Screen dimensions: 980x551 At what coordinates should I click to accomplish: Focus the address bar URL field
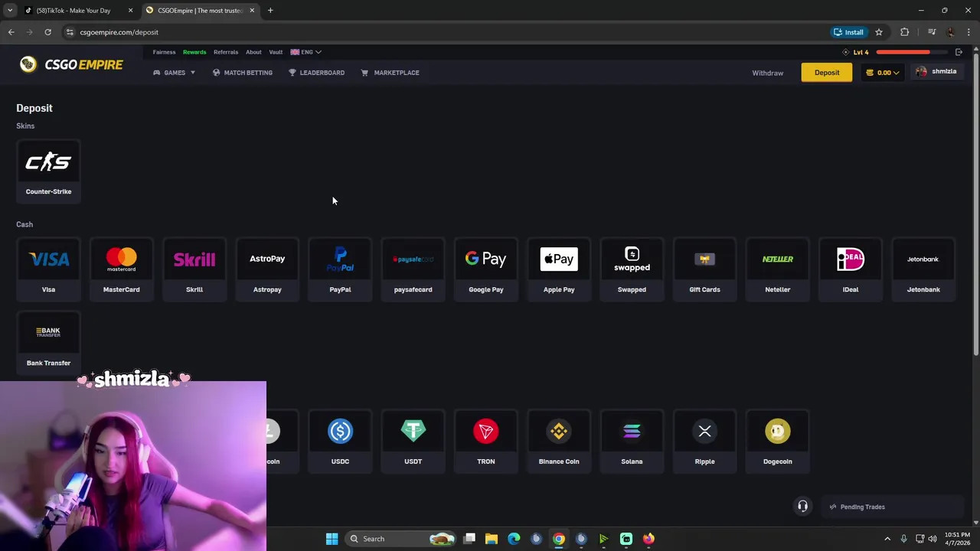point(444,32)
